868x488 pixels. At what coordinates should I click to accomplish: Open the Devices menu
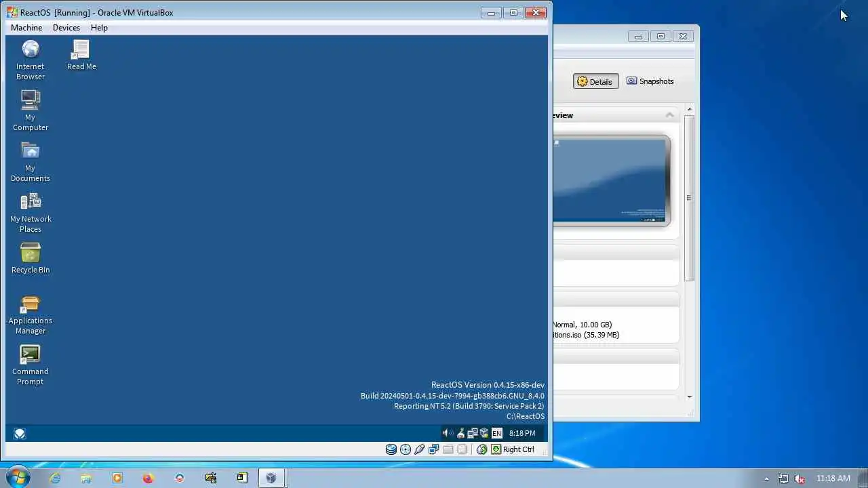tap(66, 28)
